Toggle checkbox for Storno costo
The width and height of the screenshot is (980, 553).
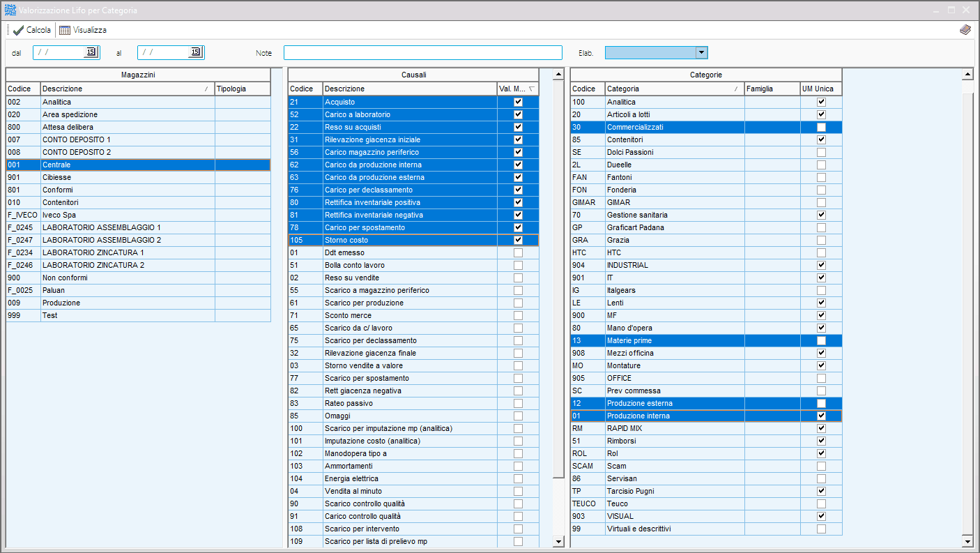pyautogui.click(x=518, y=240)
